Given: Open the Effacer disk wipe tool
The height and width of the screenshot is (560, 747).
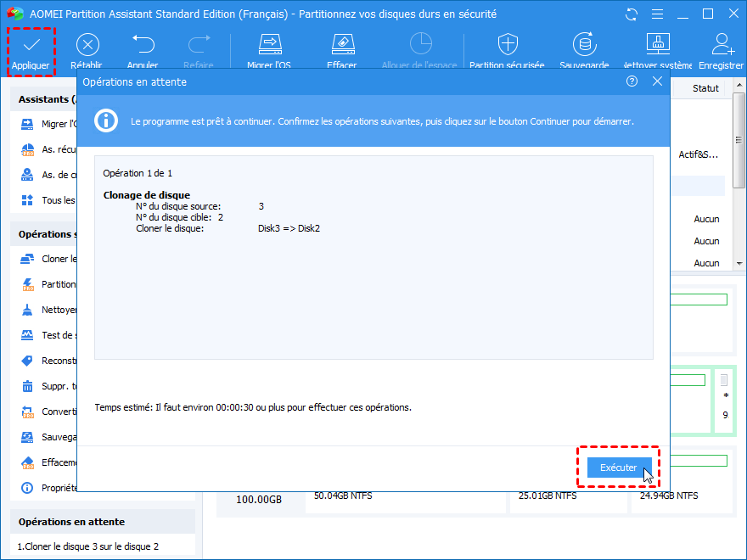Looking at the screenshot, I should pos(343,51).
